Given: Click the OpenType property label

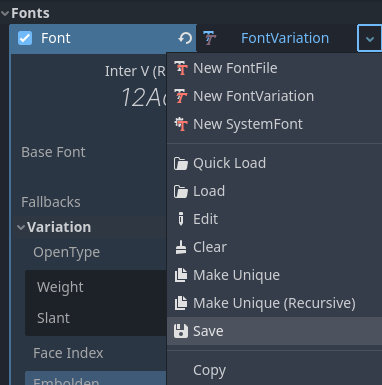Looking at the screenshot, I should [x=66, y=253].
